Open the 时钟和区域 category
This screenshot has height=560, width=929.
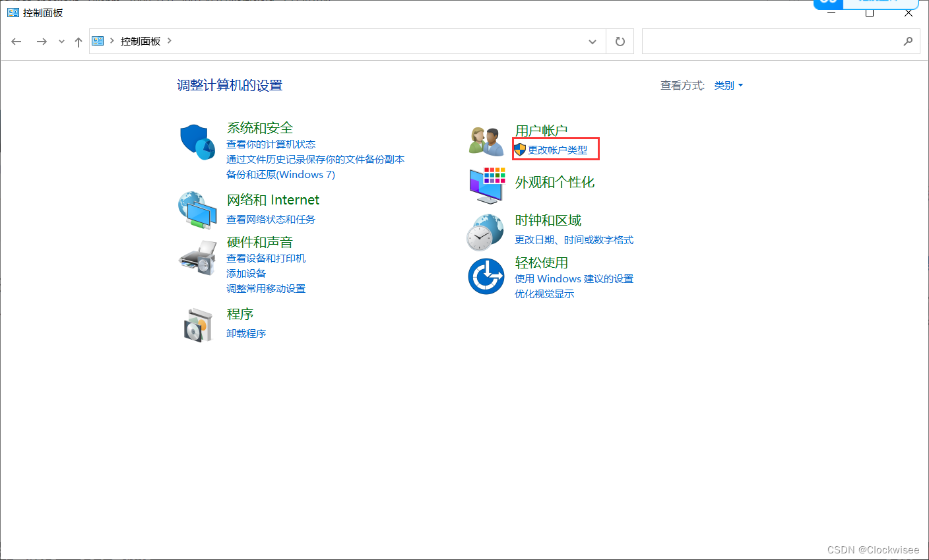(548, 220)
